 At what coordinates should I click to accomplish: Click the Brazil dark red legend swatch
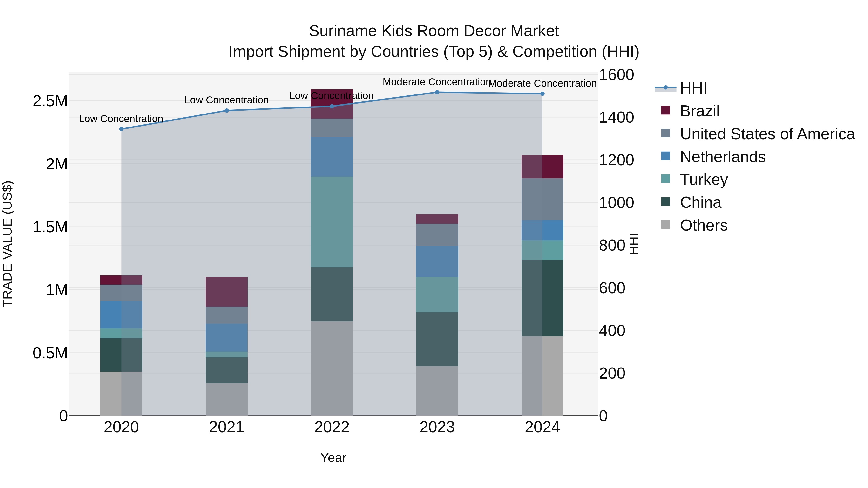pyautogui.click(x=665, y=110)
